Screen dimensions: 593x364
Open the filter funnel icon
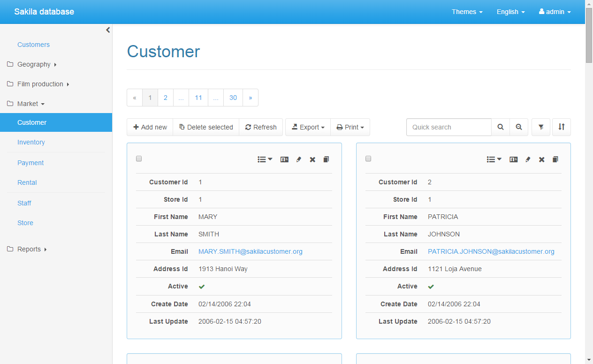click(540, 127)
